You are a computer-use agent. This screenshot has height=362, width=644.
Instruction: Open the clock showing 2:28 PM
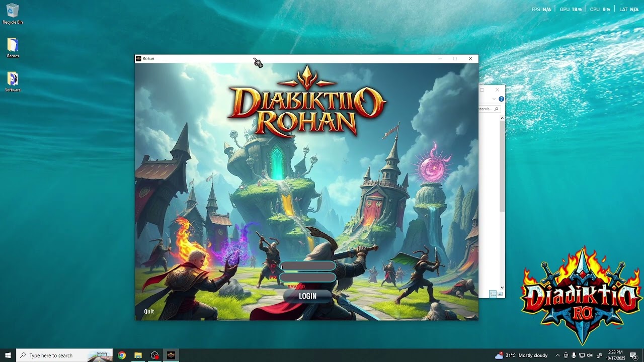click(615, 355)
